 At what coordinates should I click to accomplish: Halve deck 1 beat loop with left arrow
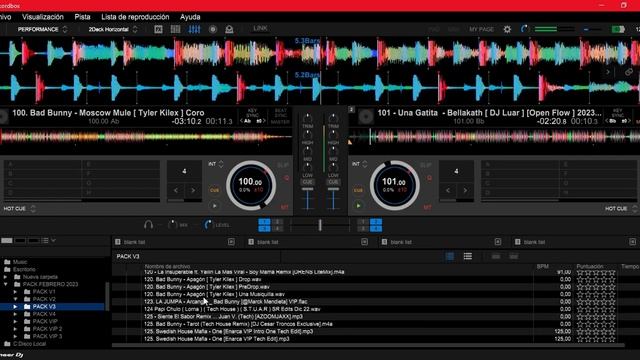pos(176,190)
